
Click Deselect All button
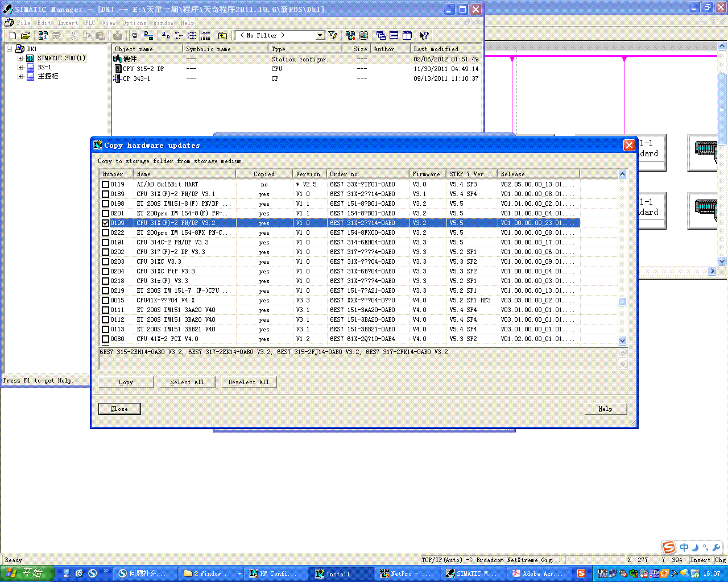click(x=249, y=382)
